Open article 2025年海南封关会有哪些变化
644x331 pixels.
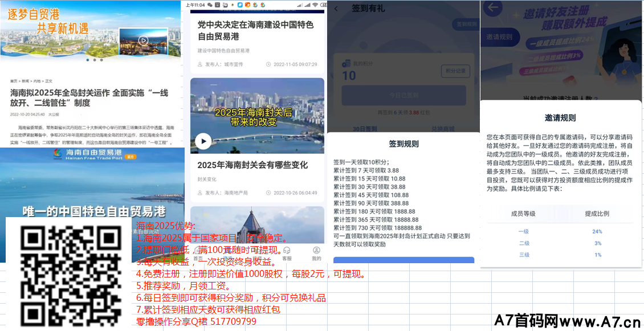pyautogui.click(x=252, y=165)
